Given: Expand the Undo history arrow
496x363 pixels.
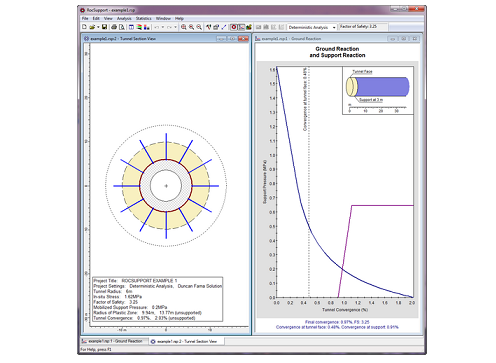Looking at the screenshot, I should tap(163, 27).
